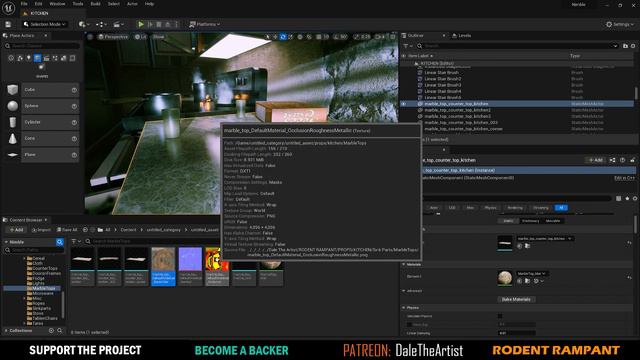
Task: Switch to the Levels tab
Action: point(462,36)
